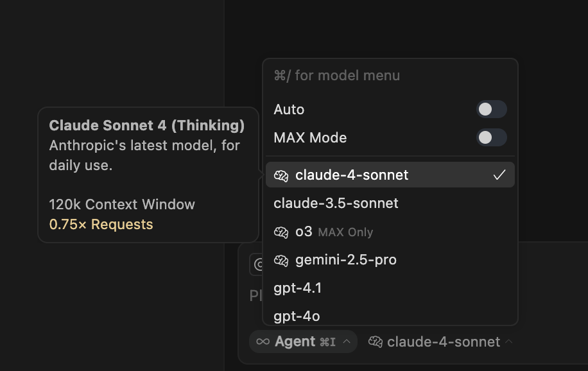Select gemini-2.5-pro model
This screenshot has height=371, width=588.
pos(390,260)
